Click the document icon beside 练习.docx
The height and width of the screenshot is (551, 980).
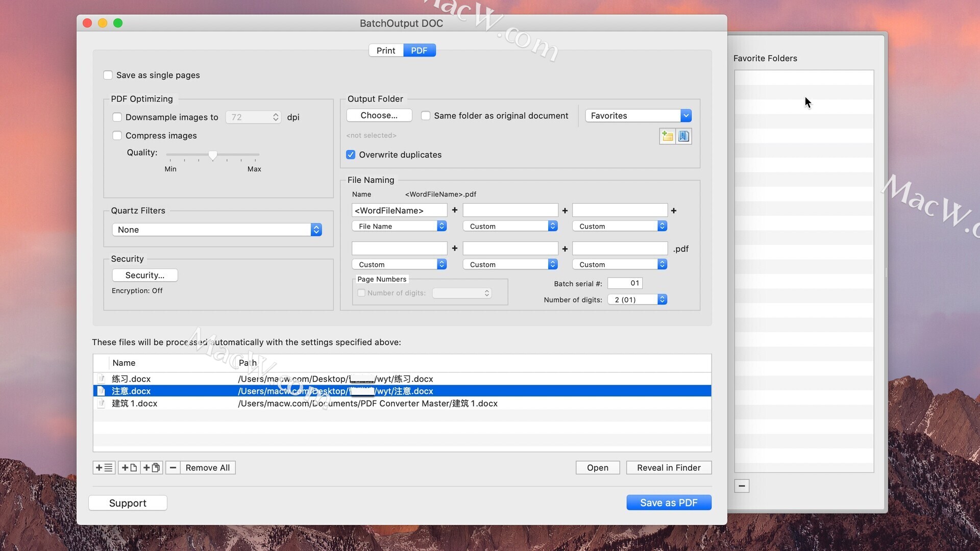[x=101, y=379]
